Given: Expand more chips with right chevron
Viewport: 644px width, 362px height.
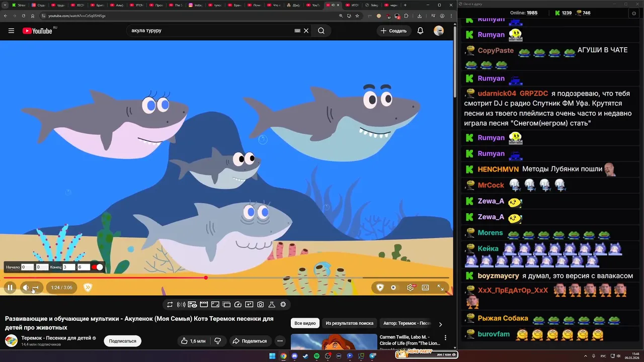Looking at the screenshot, I should pyautogui.click(x=440, y=324).
